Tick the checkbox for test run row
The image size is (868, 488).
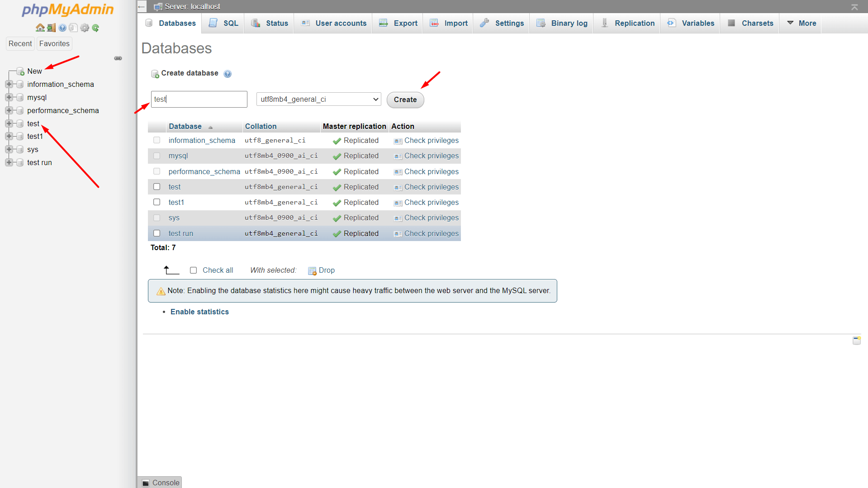tap(157, 233)
